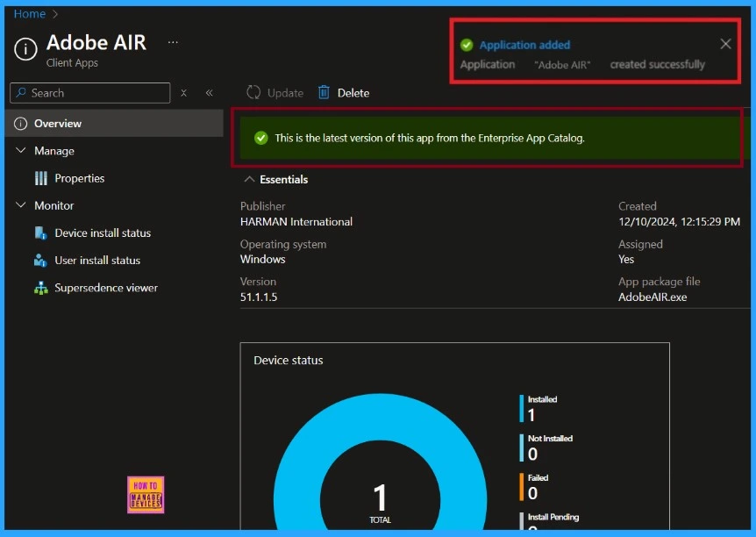This screenshot has width=756, height=537.
Task: Click the Update toolbar button
Action: [x=275, y=93]
